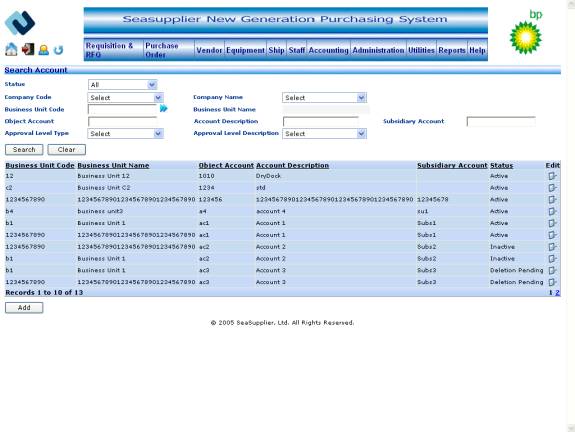Edit the row with account 1234
575x432 pixels.
(x=552, y=188)
